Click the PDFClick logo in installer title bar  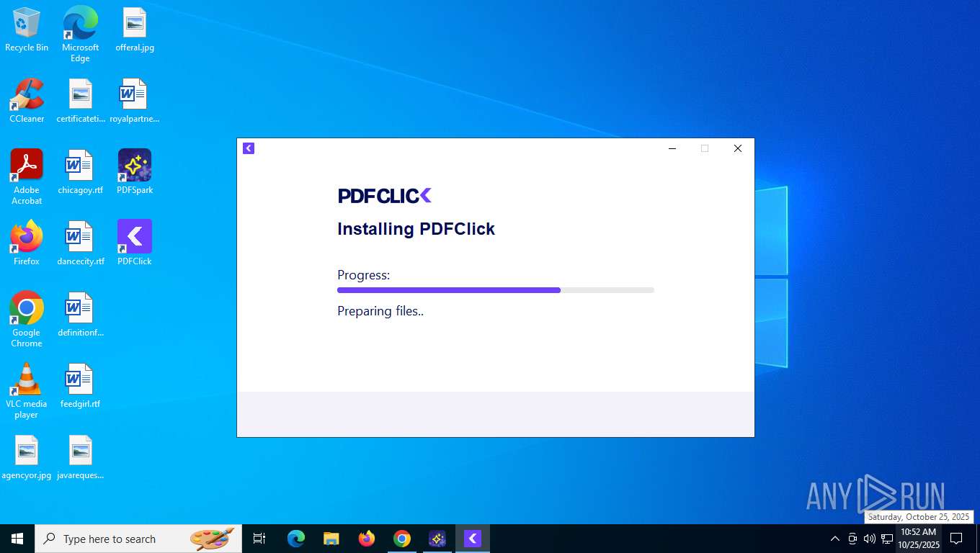249,148
